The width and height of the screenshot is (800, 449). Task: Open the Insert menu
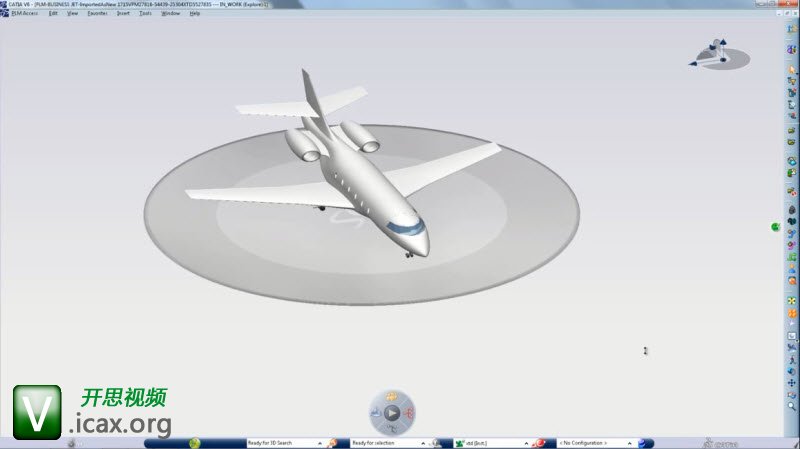pyautogui.click(x=123, y=13)
